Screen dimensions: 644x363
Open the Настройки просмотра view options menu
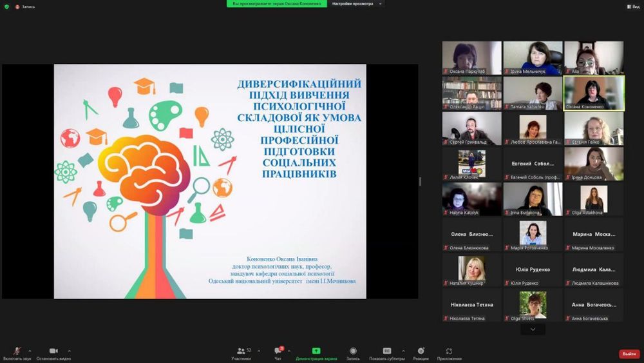click(356, 4)
